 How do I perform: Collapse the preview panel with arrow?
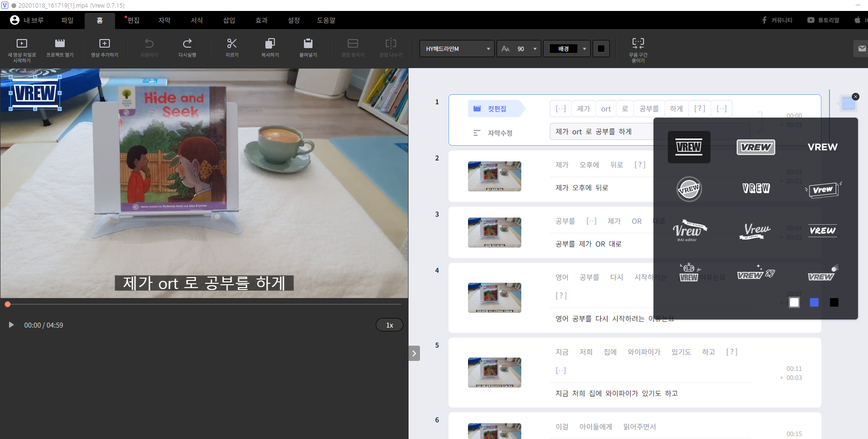click(x=414, y=353)
